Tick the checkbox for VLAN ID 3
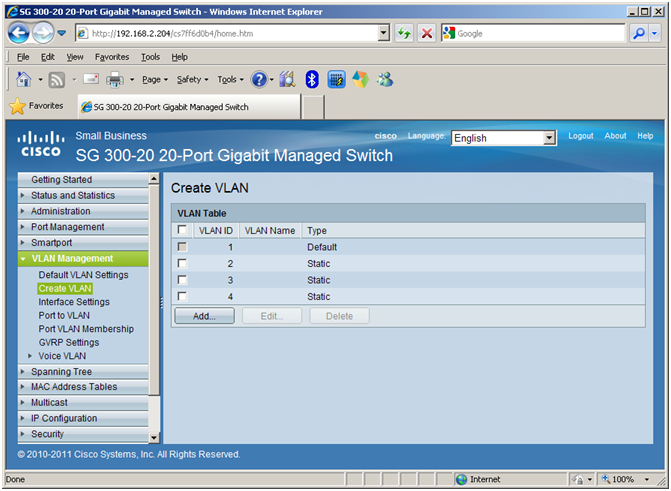 (x=182, y=280)
